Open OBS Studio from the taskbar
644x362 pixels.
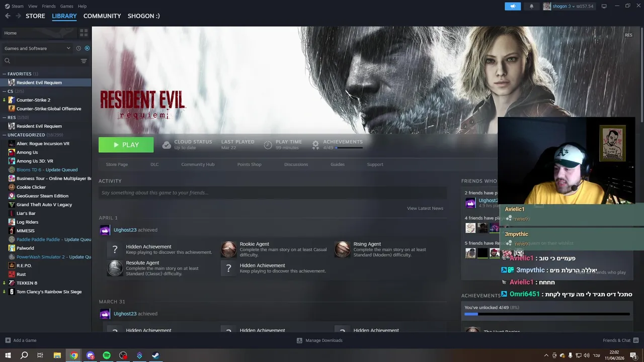pos(123,355)
